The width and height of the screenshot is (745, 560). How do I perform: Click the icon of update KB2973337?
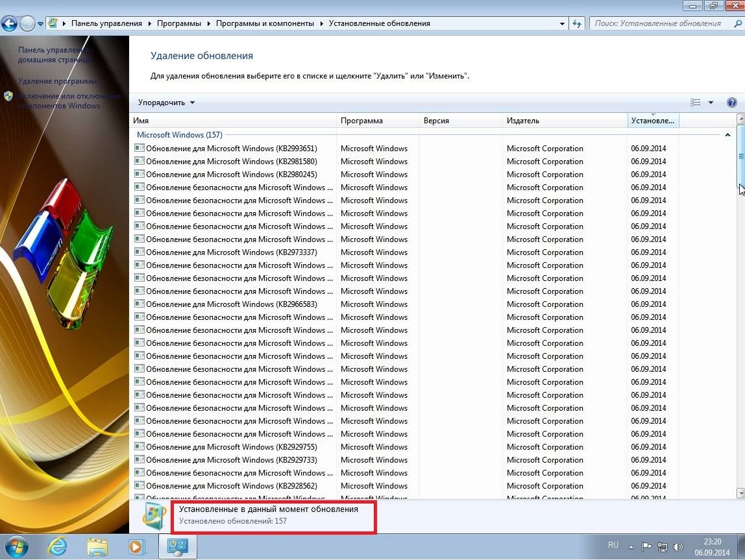click(140, 252)
